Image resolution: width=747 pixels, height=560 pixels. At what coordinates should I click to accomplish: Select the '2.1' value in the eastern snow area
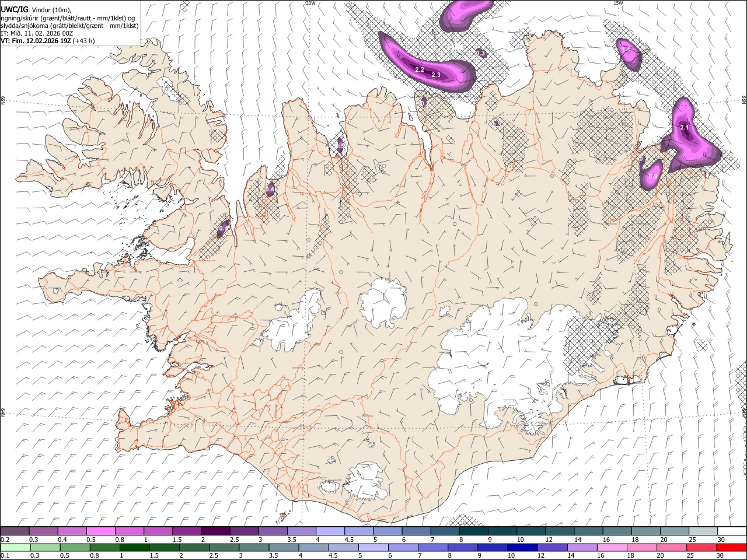click(685, 127)
